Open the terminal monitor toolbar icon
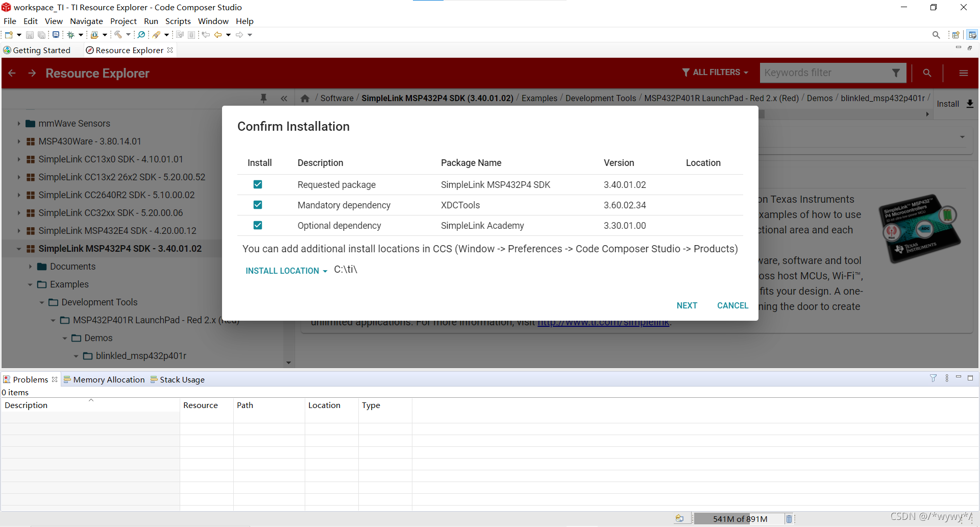Viewport: 980px width, 527px height. point(56,35)
